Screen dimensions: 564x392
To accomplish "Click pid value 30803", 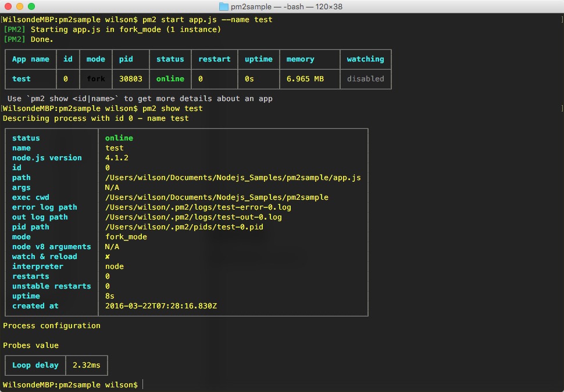I will click(130, 79).
